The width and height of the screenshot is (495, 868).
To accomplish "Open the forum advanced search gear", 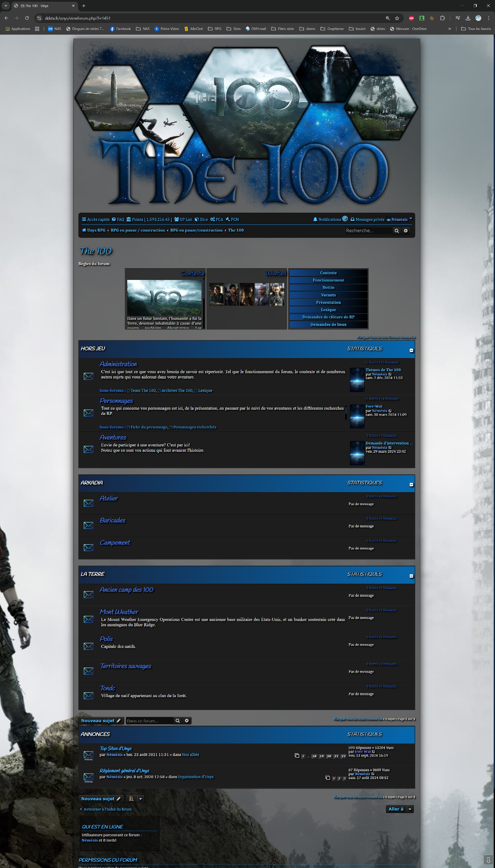I will coord(187,721).
